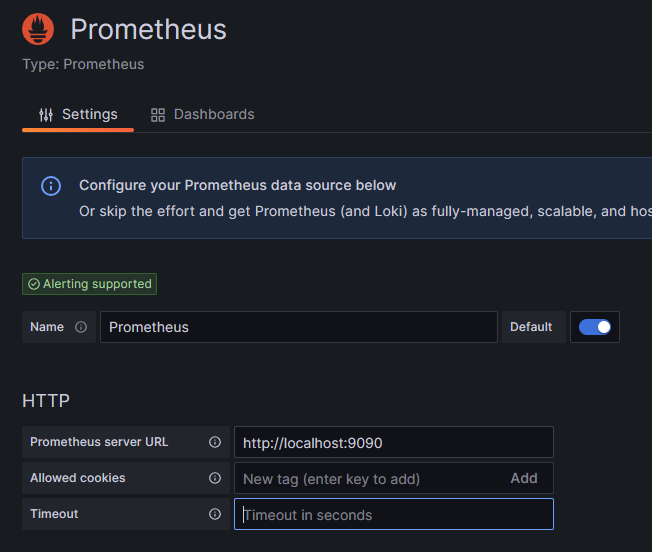Click the Prometheus flame logo
Viewport: 652px width, 552px height.
point(38,29)
